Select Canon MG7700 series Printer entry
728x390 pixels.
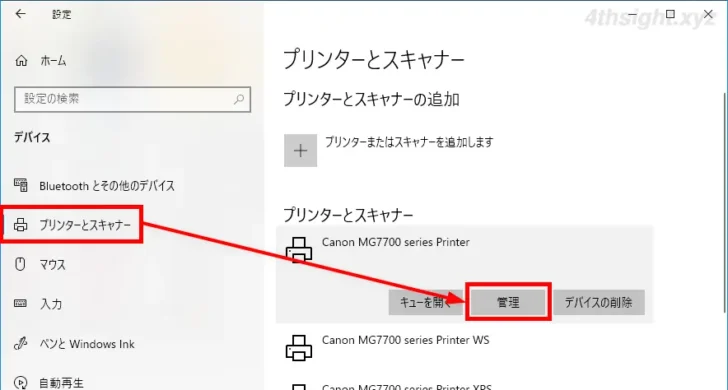[396, 242]
